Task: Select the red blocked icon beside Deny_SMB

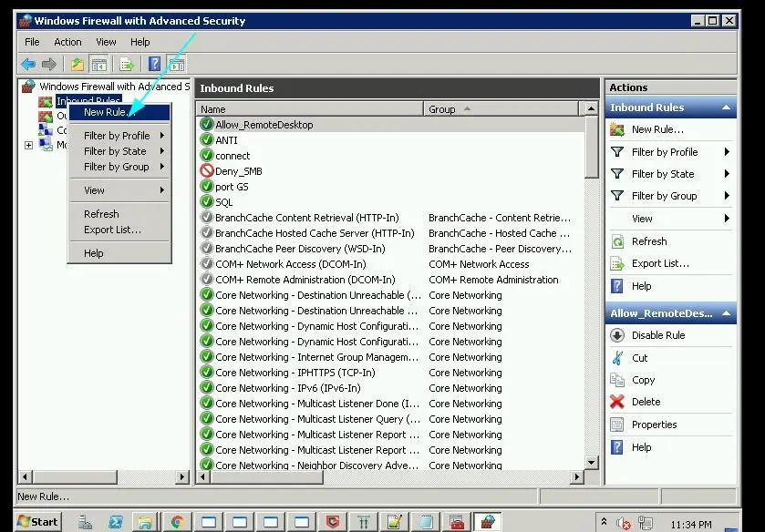Action: point(207,171)
